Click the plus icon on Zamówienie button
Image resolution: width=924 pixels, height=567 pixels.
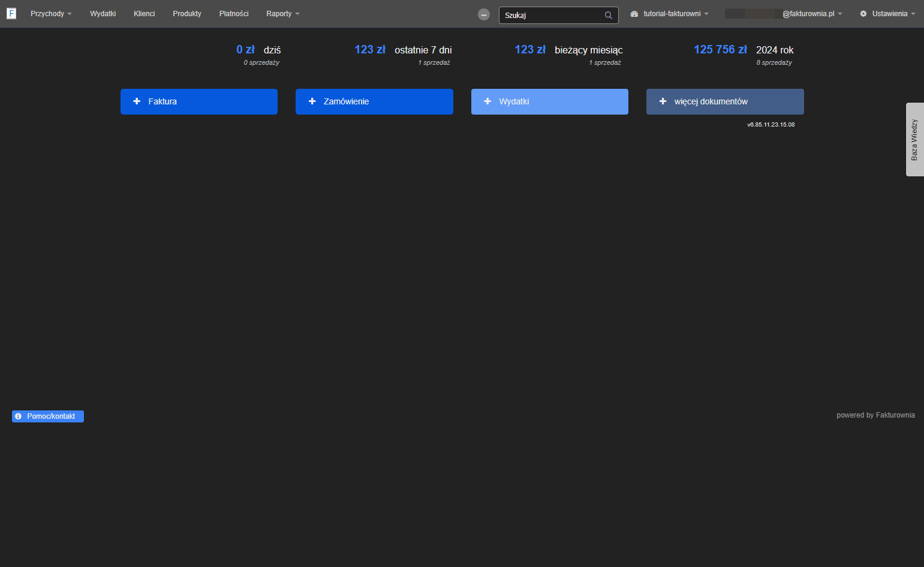pyautogui.click(x=312, y=101)
